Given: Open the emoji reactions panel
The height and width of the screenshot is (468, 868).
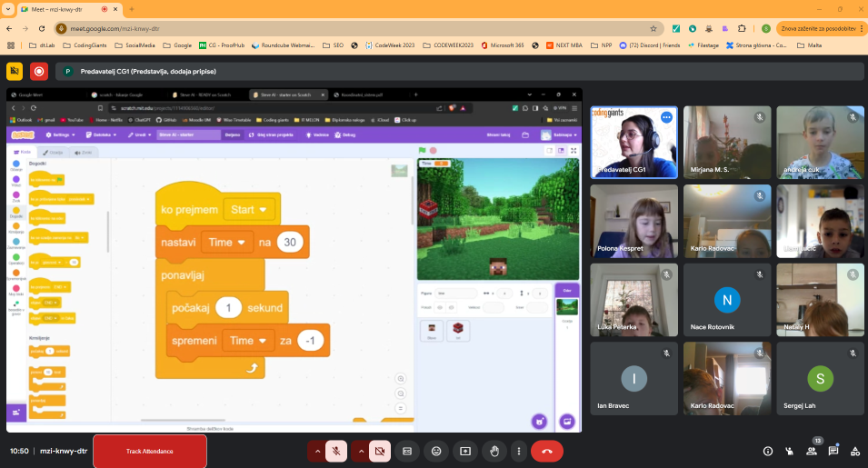Looking at the screenshot, I should [x=436, y=451].
